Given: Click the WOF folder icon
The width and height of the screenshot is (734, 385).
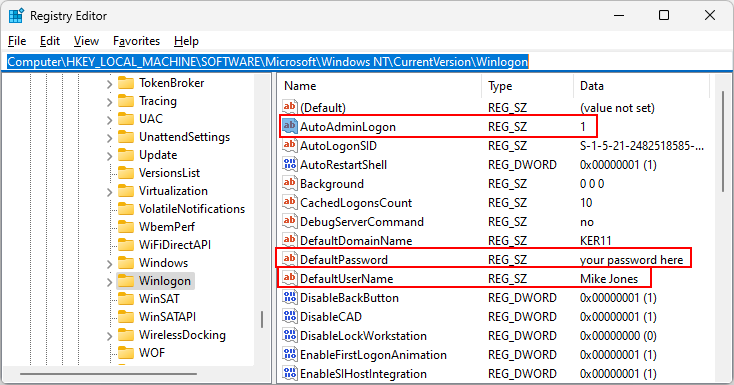Looking at the screenshot, I should (126, 352).
